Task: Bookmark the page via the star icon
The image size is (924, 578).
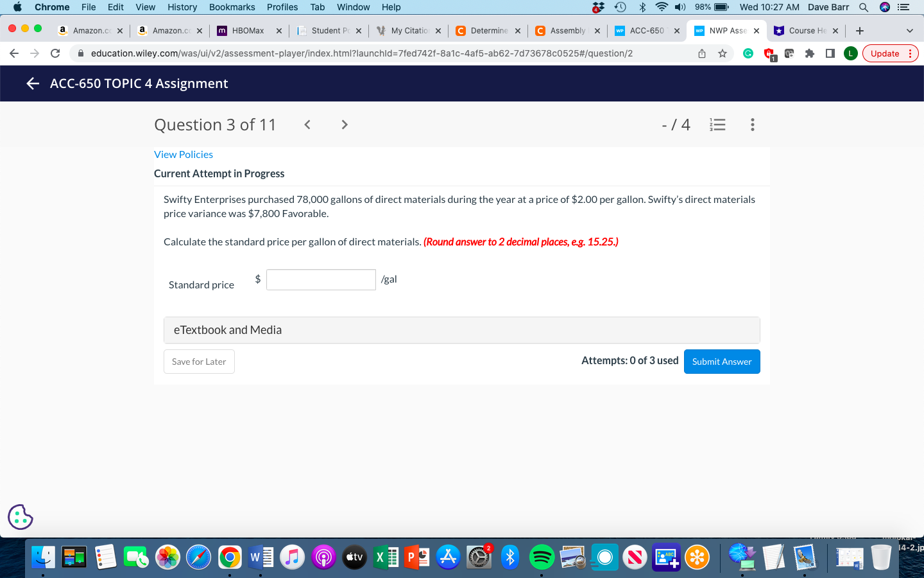Action: click(723, 53)
